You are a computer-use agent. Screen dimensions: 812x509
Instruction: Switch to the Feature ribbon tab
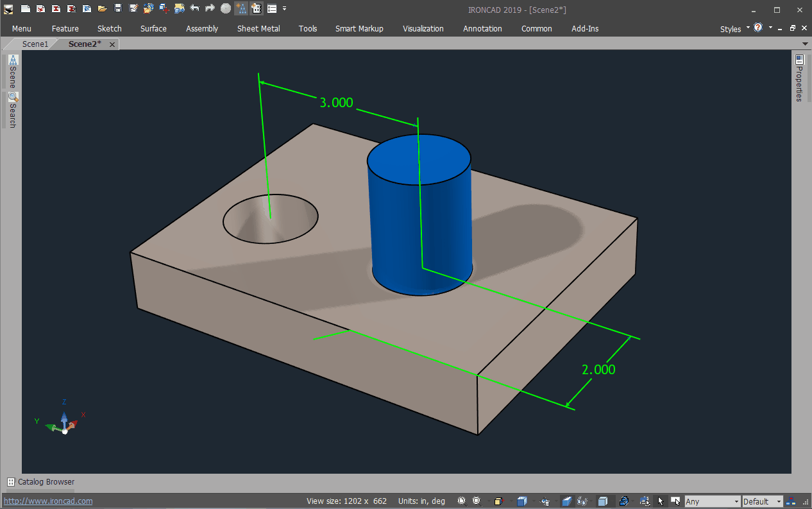[x=65, y=29]
